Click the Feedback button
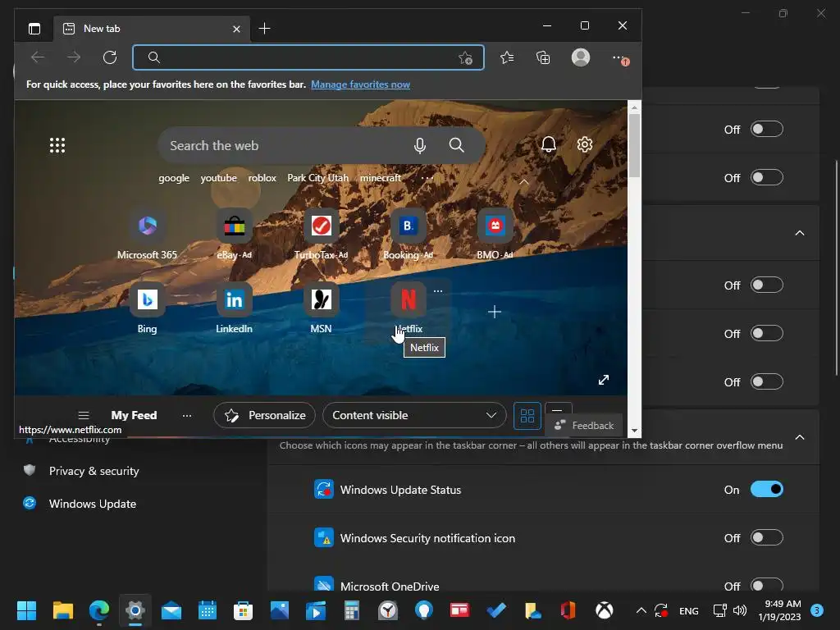 coord(584,426)
